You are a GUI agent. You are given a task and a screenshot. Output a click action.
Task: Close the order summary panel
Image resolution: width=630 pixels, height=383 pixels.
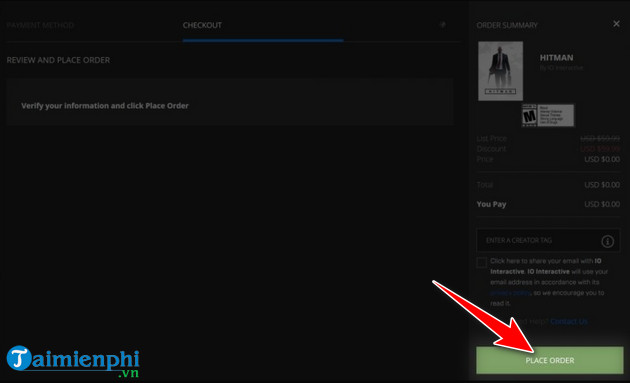(616, 24)
